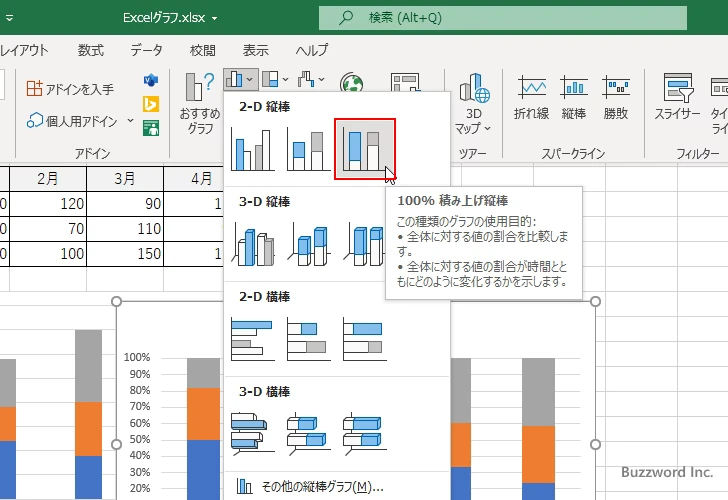This screenshot has height=500, width=728.
Task: Select the 2-D clustered bar chart
Action: click(x=253, y=338)
